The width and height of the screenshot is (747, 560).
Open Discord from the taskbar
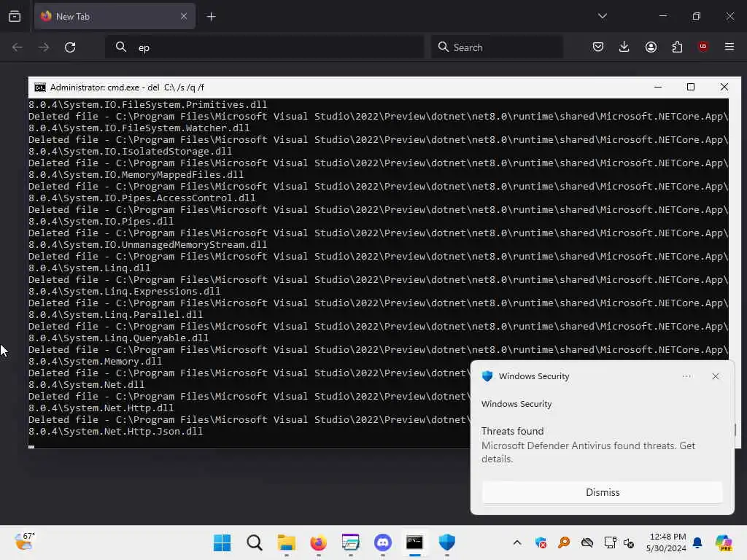point(382,542)
